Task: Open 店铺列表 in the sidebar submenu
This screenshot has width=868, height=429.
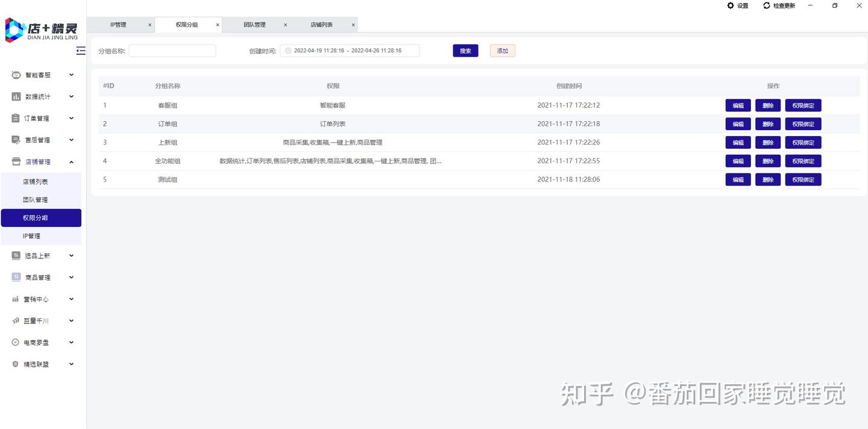Action: point(41,182)
